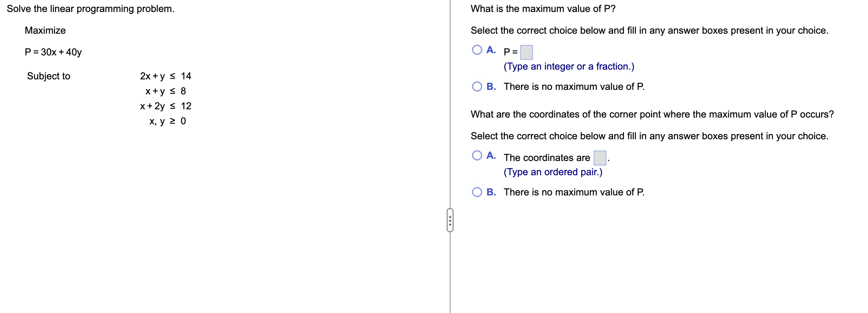This screenshot has height=313, width=868.
Task: Click the constraint '2x + y ≤ 14'
Action: [165, 76]
